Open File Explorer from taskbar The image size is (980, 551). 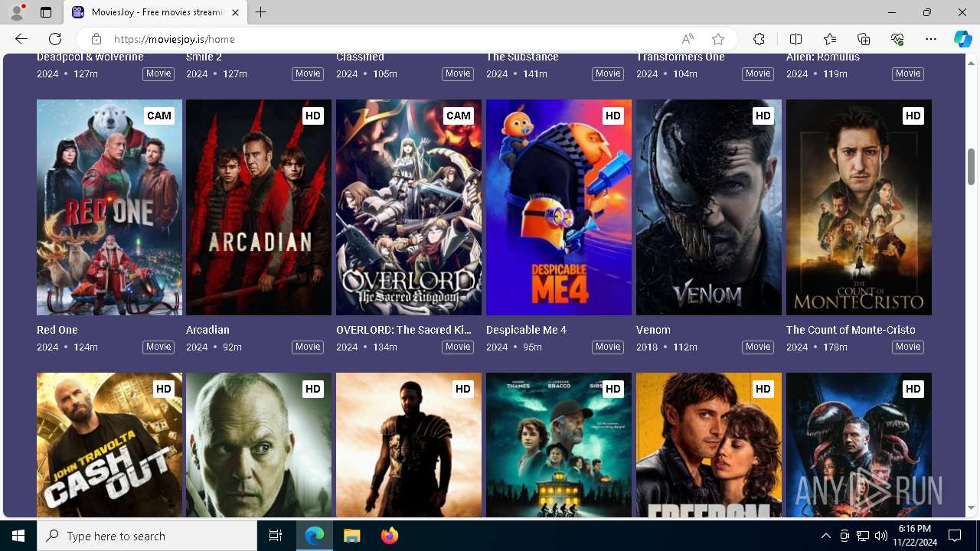(351, 536)
